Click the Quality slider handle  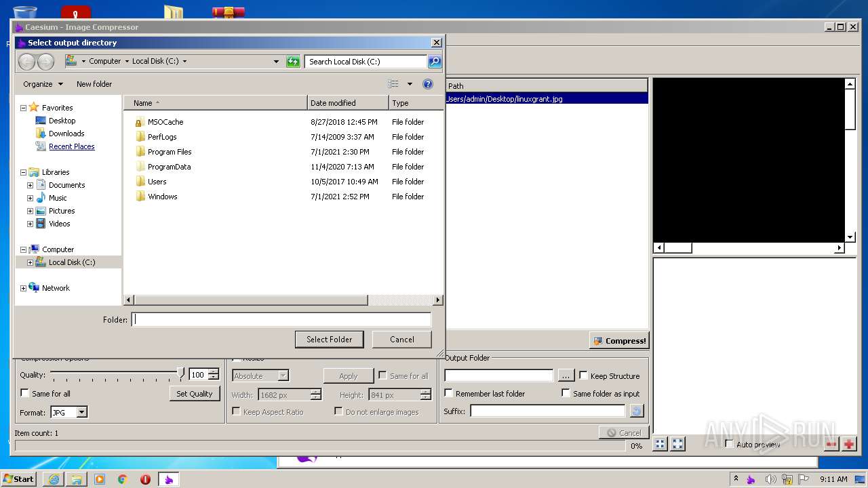(x=180, y=373)
